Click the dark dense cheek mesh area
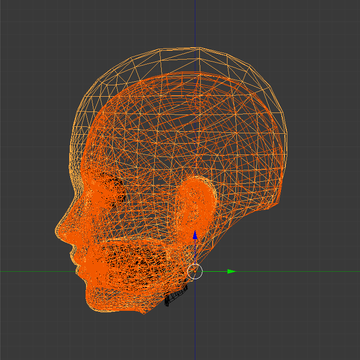Viewport: 360px width, 360px height. point(140,262)
